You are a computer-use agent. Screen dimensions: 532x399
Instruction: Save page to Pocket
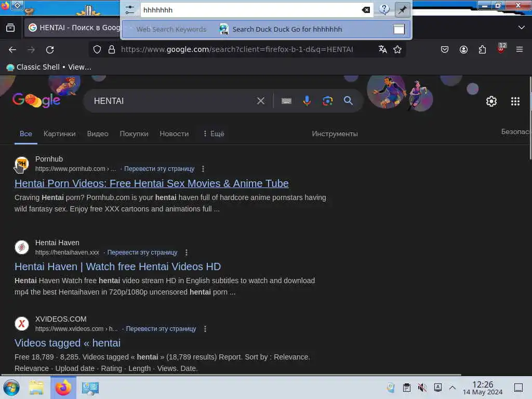click(x=445, y=49)
